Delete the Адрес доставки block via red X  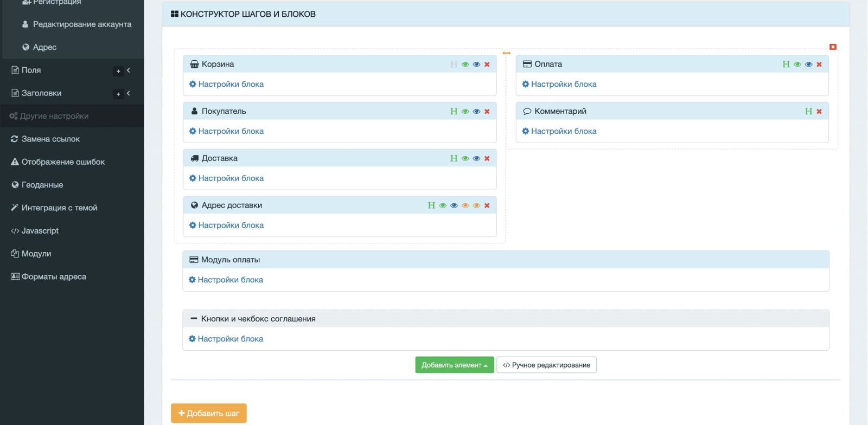tap(487, 206)
